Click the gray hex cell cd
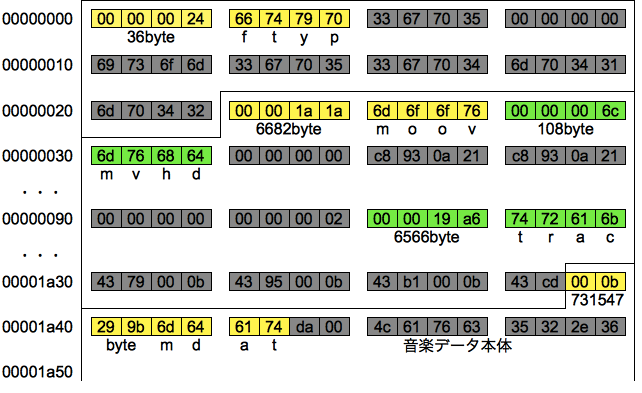The width and height of the screenshot is (642, 393). point(550,282)
